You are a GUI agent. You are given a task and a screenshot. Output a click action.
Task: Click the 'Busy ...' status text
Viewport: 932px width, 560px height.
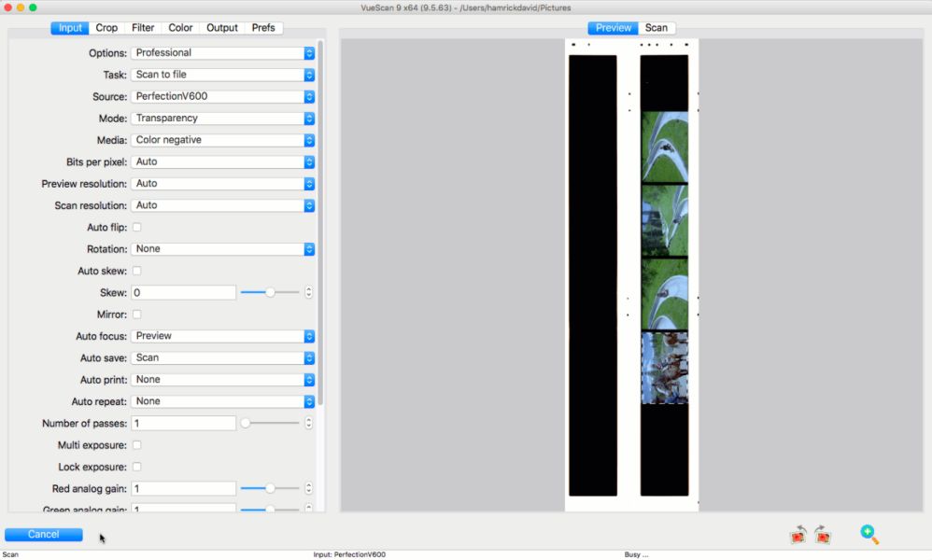636,554
